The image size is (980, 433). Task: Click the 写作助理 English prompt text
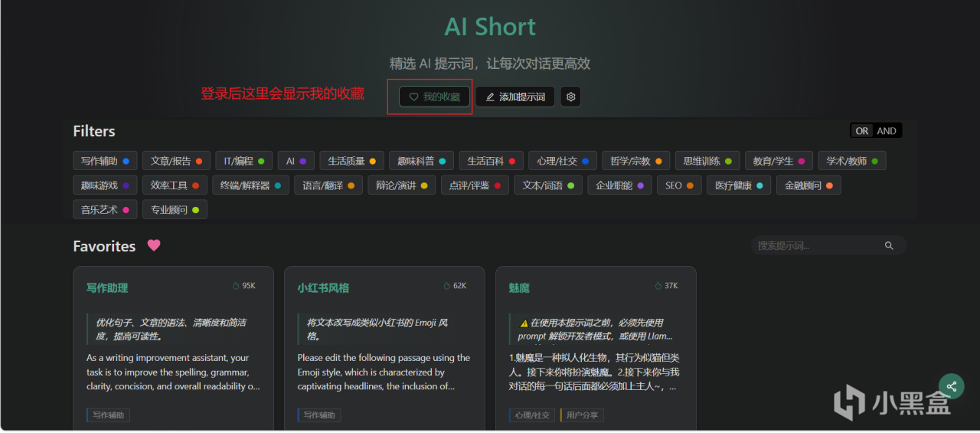pyautogui.click(x=173, y=372)
